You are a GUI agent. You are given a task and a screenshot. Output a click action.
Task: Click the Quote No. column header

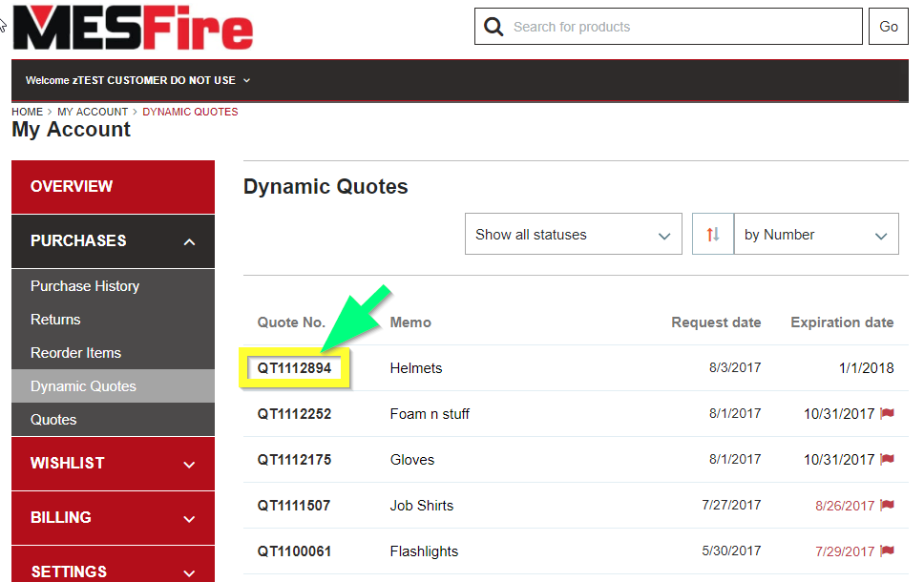[291, 322]
